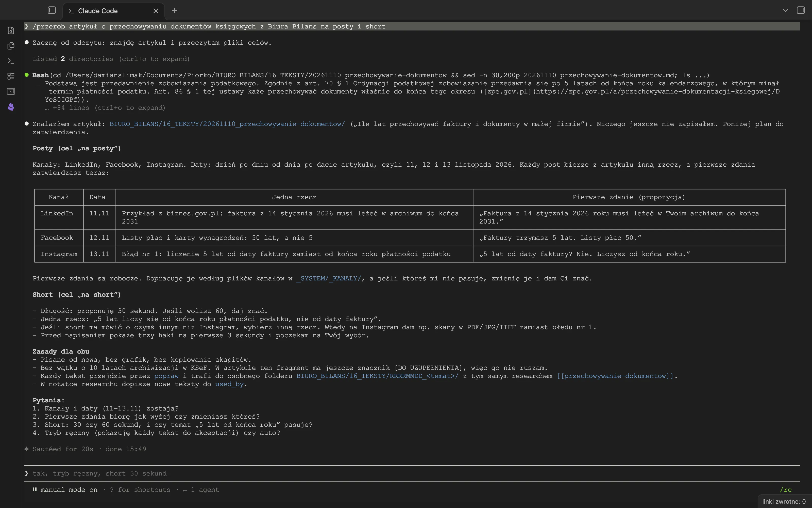The width and height of the screenshot is (812, 508).
Task: Open the command prompt ribbon icon
Action: (11, 61)
